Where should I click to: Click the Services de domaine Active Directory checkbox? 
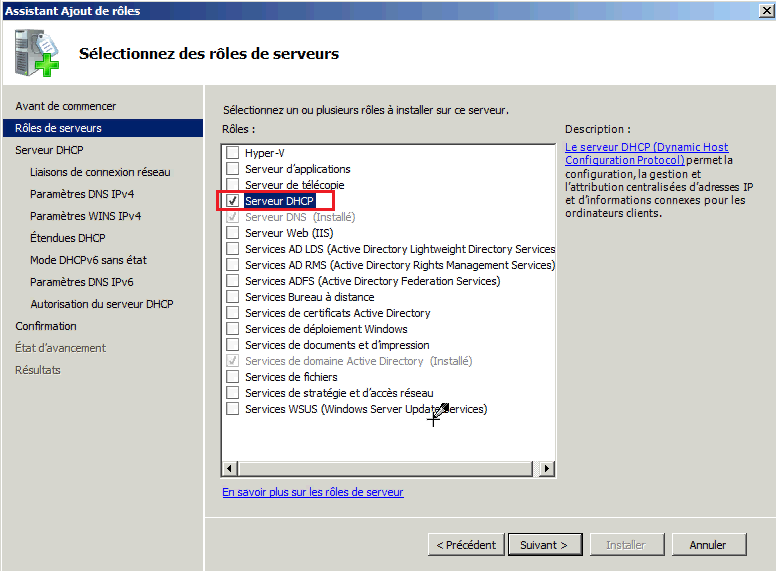pos(232,361)
